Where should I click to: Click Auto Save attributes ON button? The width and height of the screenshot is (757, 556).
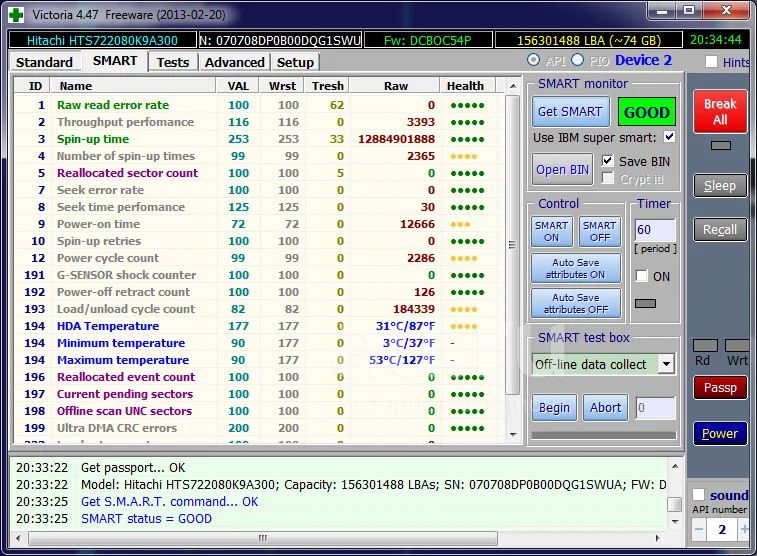[x=575, y=268]
